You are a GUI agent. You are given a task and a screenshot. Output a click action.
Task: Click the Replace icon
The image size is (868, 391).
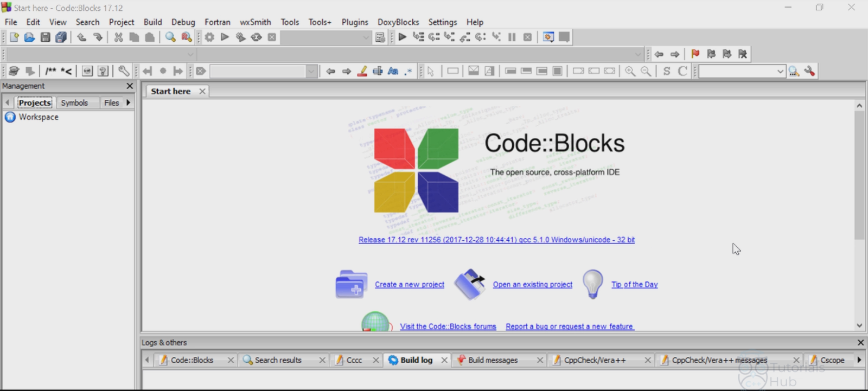tap(186, 37)
